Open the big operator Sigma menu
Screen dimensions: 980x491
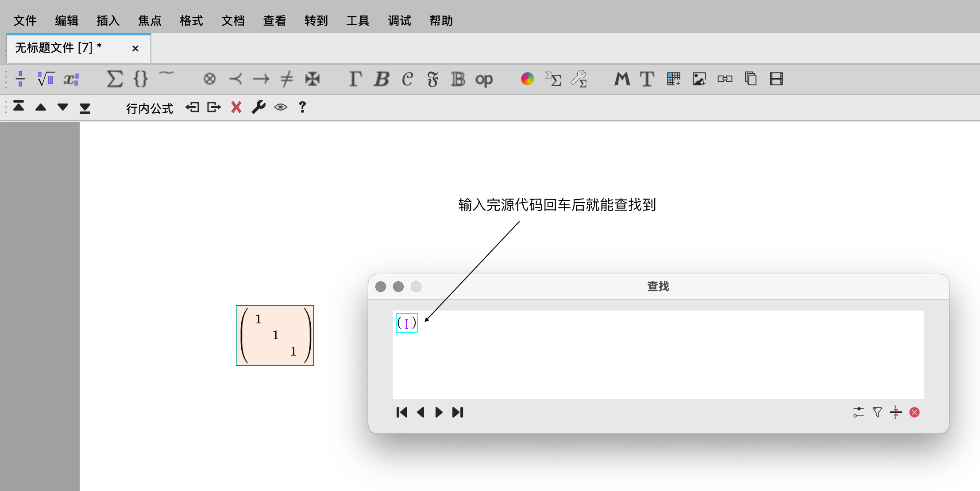115,79
